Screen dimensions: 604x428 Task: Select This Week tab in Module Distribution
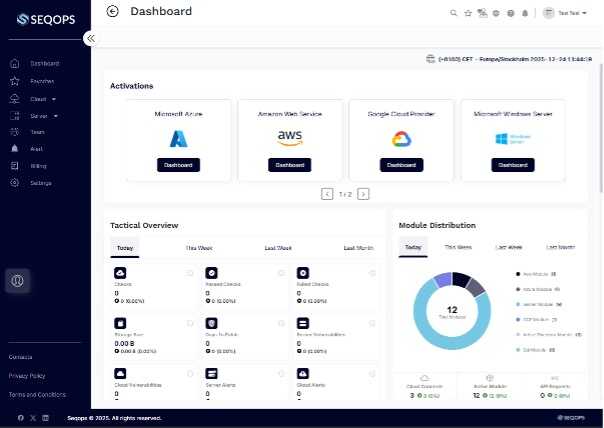click(458, 247)
